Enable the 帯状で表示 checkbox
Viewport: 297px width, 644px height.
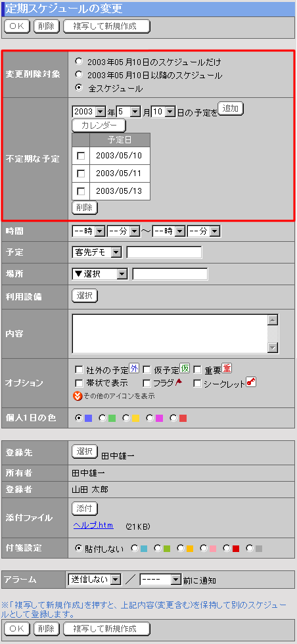[80, 383]
